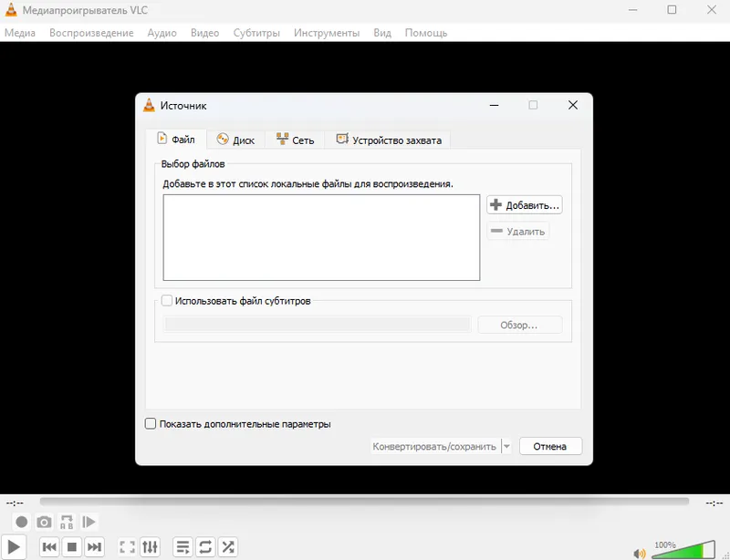Check Показать дополнительные параметры

click(x=151, y=423)
